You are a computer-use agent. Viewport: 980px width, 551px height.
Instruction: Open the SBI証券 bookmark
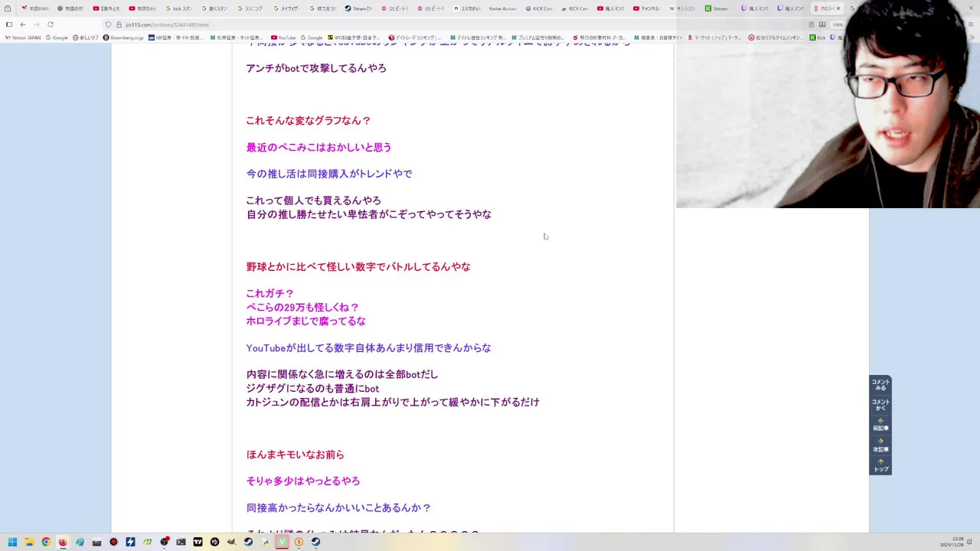(x=176, y=37)
